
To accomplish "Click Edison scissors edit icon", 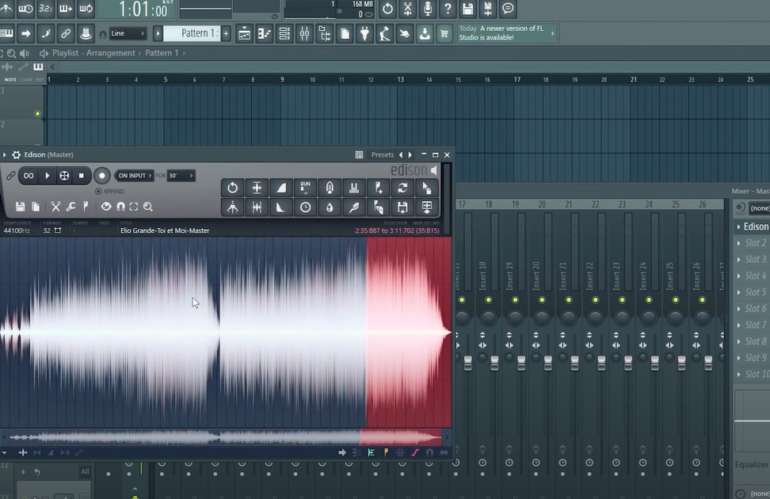I will pos(55,207).
